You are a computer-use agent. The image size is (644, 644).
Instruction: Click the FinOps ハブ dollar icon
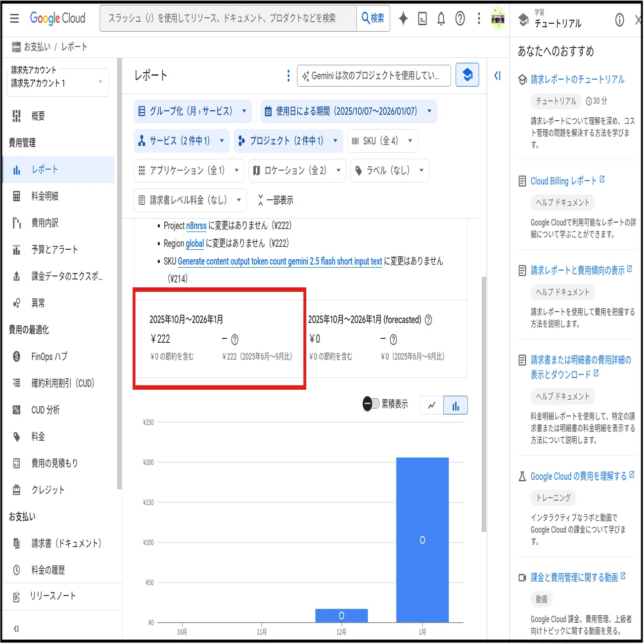pyautogui.click(x=16, y=356)
